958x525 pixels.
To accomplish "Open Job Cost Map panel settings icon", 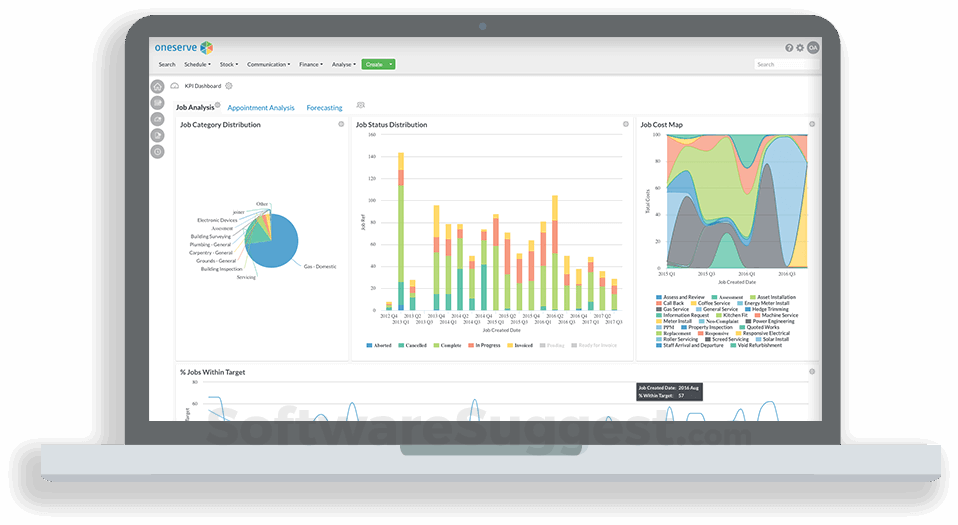I will [x=812, y=124].
